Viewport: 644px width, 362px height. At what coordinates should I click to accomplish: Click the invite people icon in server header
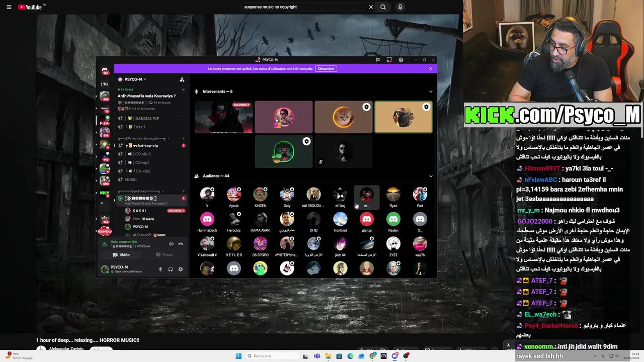[182, 79]
